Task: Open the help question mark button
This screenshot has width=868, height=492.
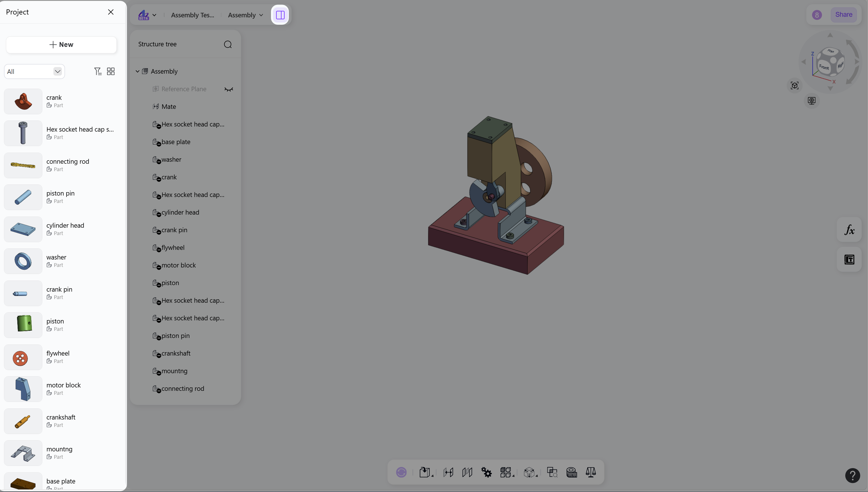Action: coord(852,476)
